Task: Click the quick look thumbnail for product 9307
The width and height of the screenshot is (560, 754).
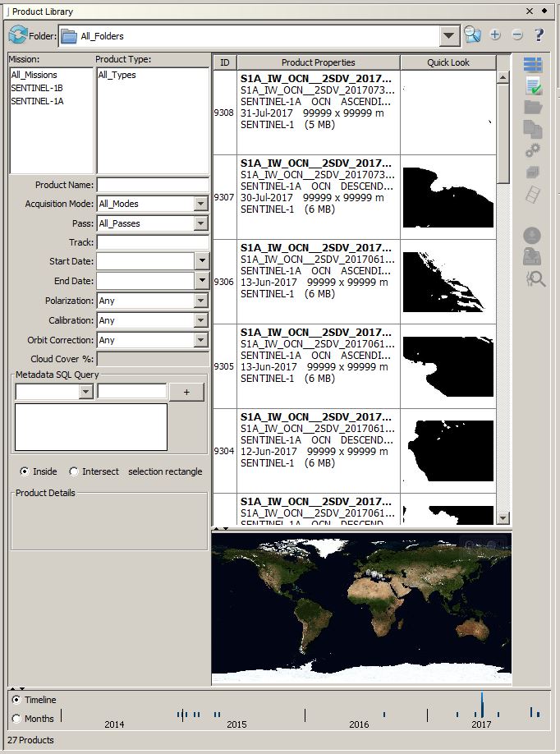Action: [448, 197]
